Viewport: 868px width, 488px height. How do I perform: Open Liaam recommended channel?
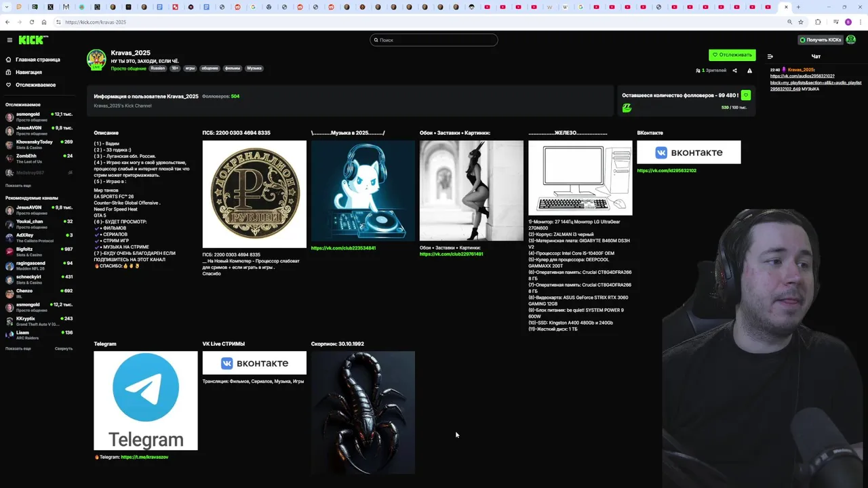tap(39, 335)
